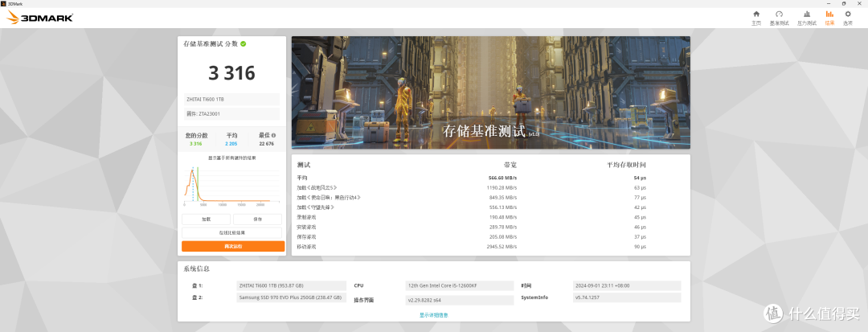
Task: Click the score distribution chart
Action: [x=232, y=185]
